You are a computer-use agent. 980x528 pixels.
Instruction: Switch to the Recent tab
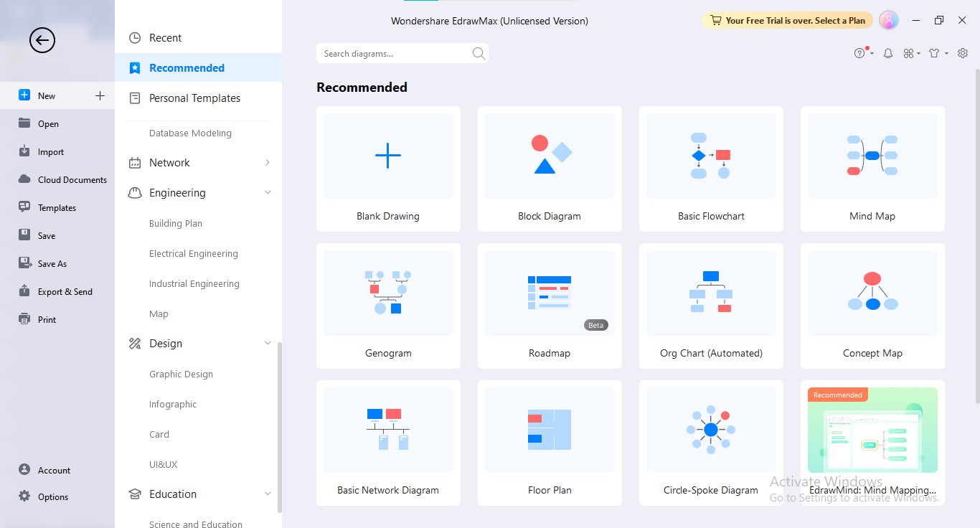click(x=166, y=37)
